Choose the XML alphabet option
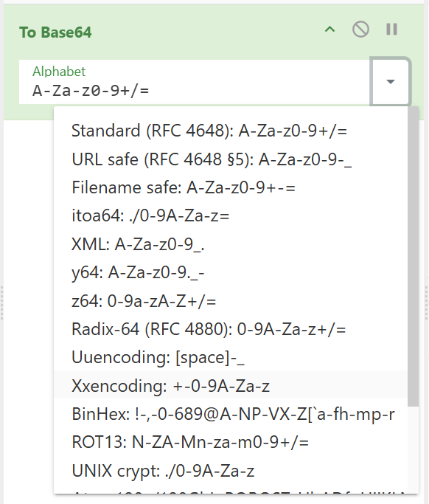The height and width of the screenshot is (504, 429). click(231, 244)
